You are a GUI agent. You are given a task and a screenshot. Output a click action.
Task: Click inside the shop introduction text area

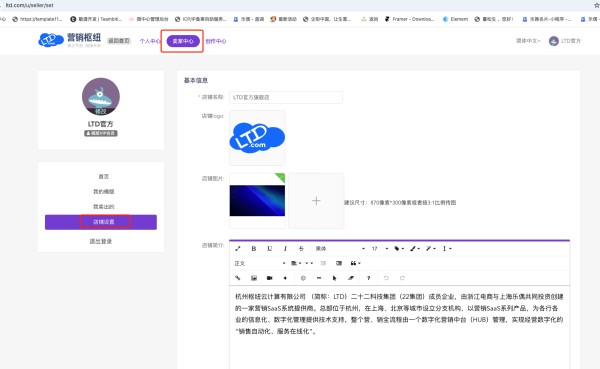[399, 327]
